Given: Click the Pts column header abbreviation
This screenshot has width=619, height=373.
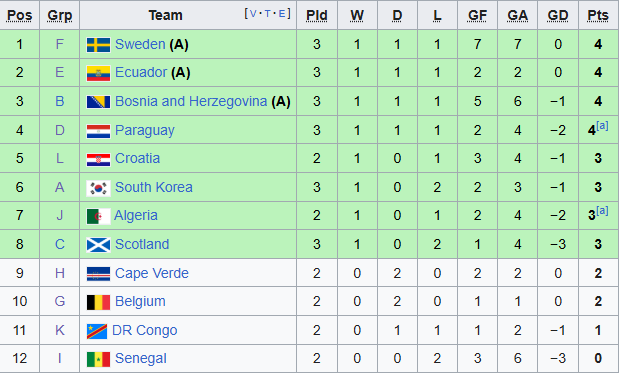Looking at the screenshot, I should (598, 15).
